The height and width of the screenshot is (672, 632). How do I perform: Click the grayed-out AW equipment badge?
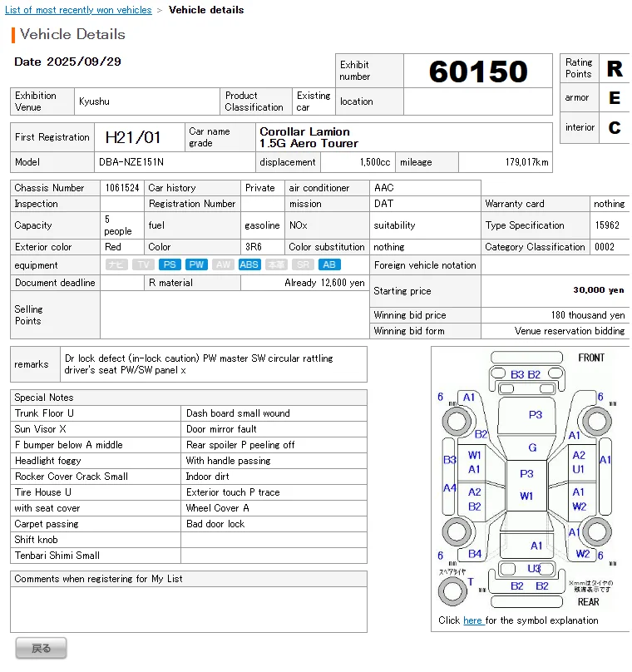point(222,264)
